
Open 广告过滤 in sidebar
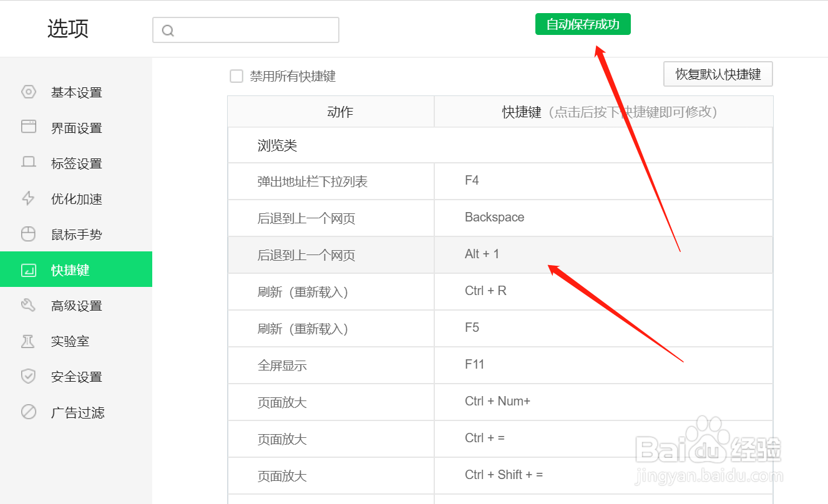pos(76,412)
